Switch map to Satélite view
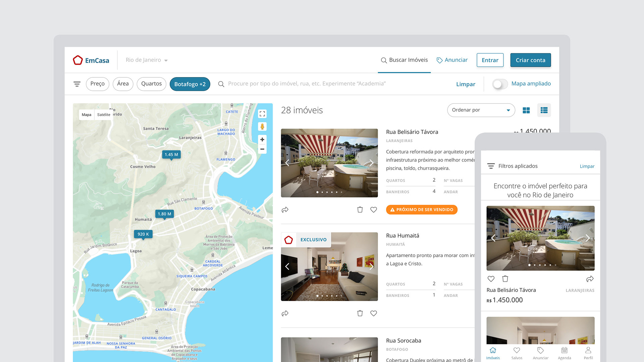Image resolution: width=644 pixels, height=362 pixels. [104, 115]
